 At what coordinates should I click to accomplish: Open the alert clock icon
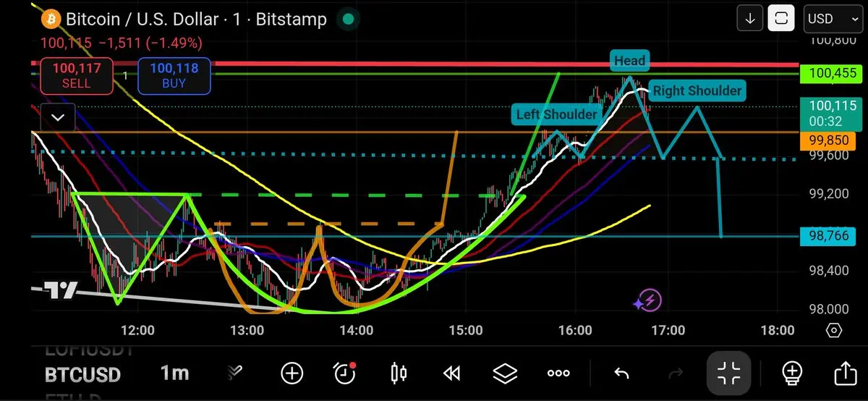coord(344,373)
